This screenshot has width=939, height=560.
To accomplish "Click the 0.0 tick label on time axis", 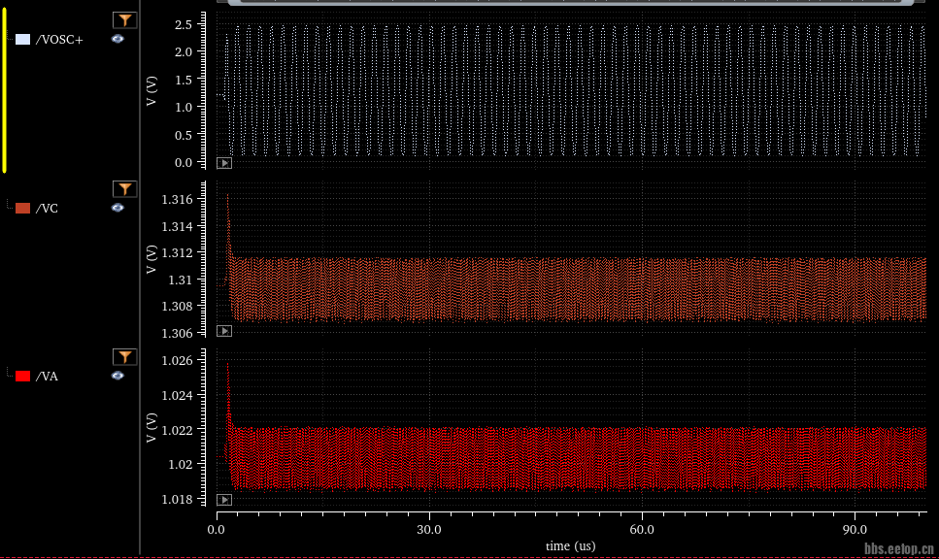I will [217, 530].
